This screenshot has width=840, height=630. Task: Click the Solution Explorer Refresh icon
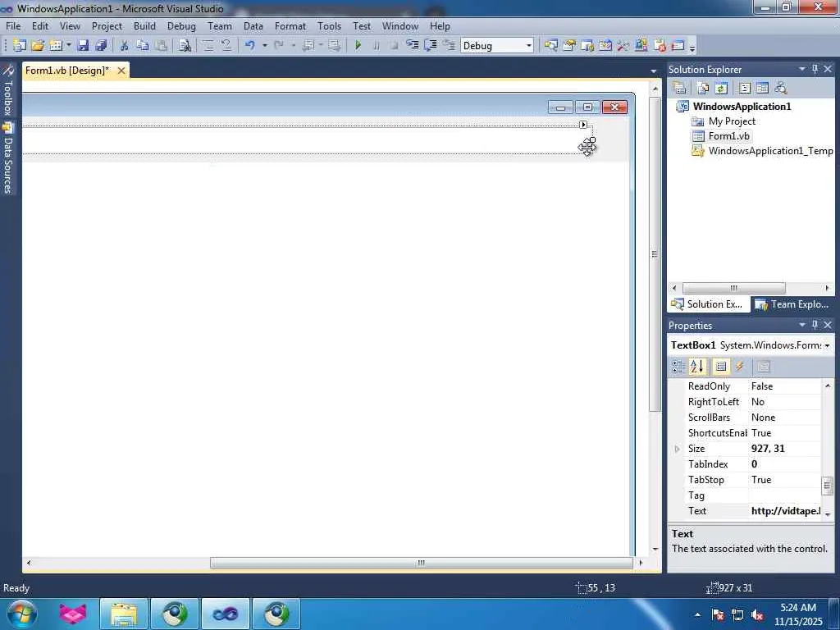[x=721, y=88]
